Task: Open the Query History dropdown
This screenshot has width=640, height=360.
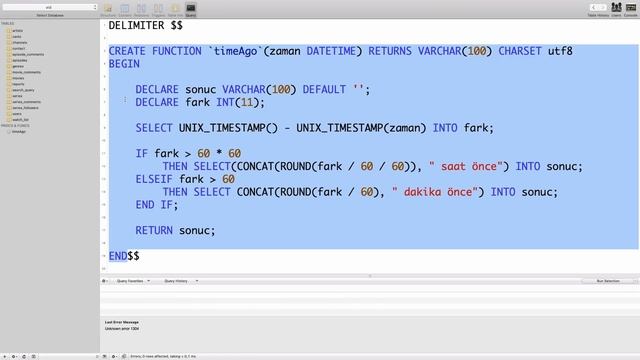Action: tap(181, 281)
